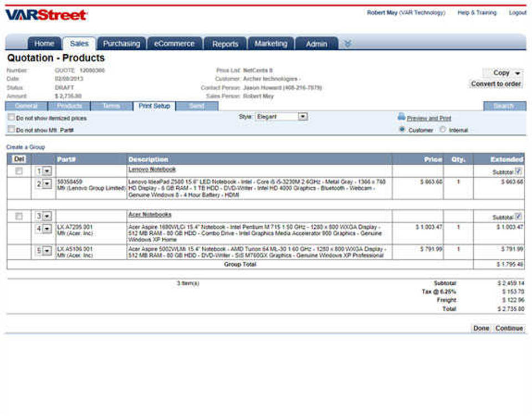Open the Products sub-tab
Screen dimensions: 532x416
point(69,106)
